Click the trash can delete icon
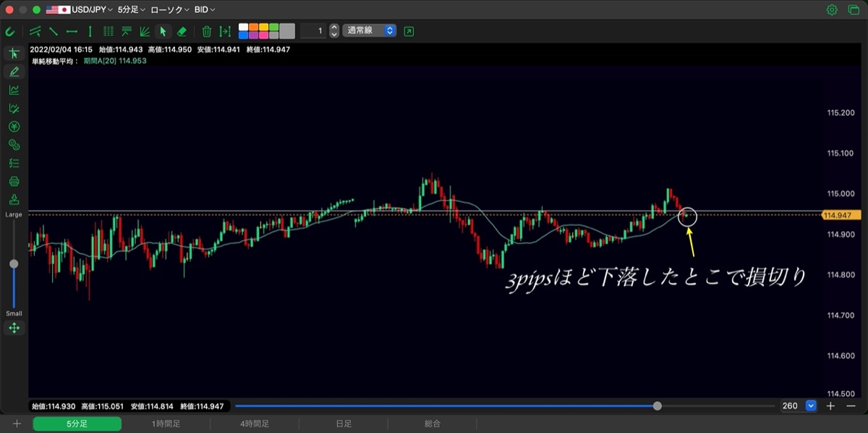The height and width of the screenshot is (433, 868). point(207,31)
